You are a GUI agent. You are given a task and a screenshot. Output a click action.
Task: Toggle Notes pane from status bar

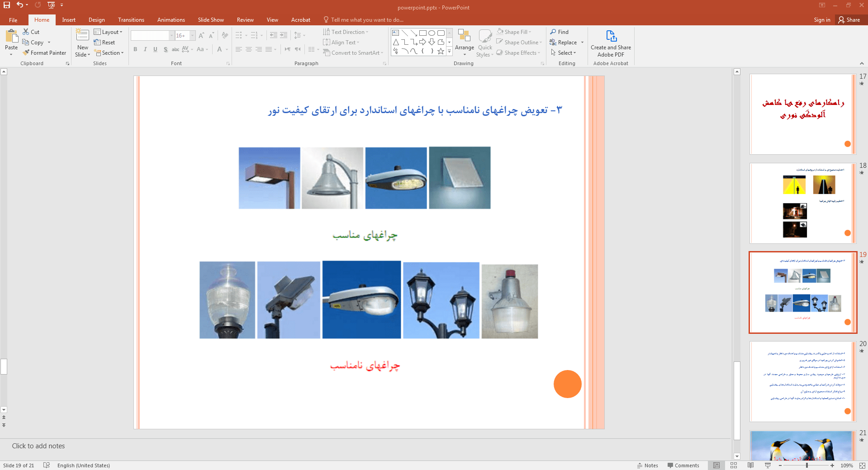click(647, 465)
